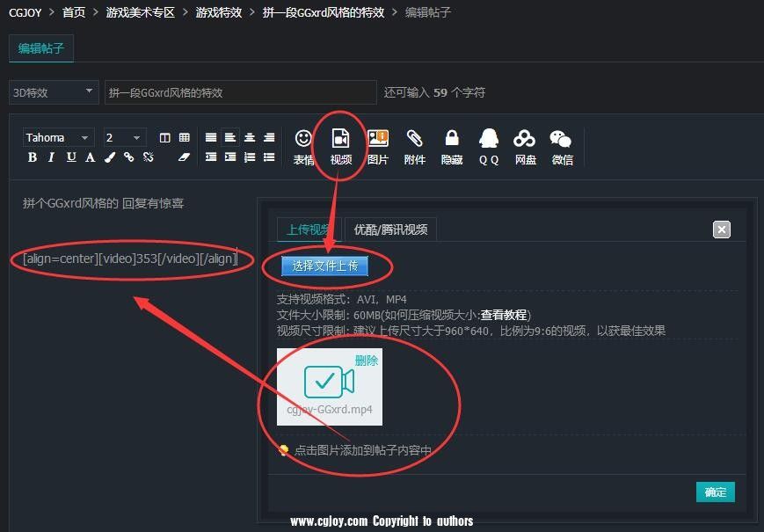Align text center

click(x=250, y=138)
